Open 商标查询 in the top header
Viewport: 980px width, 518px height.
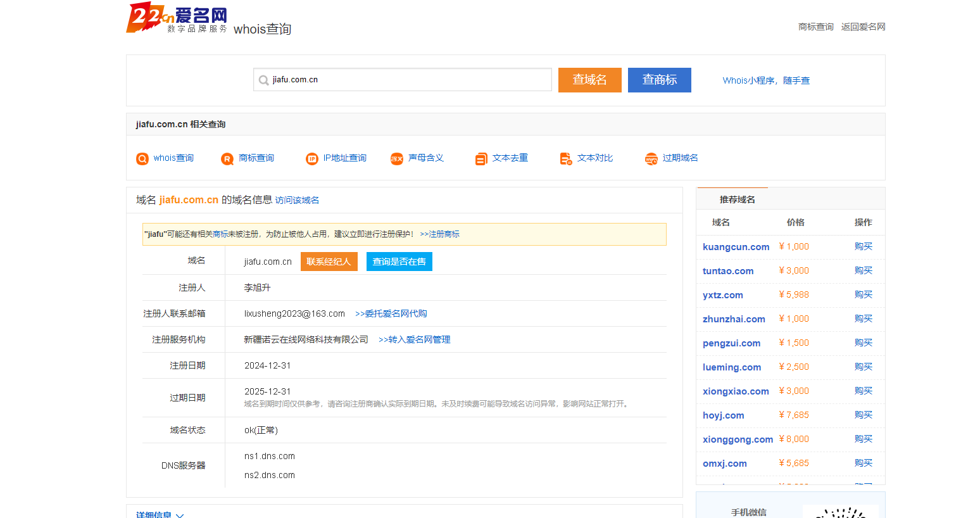[816, 27]
